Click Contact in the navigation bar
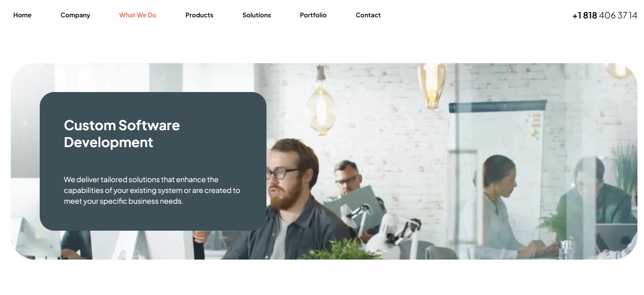 click(368, 15)
